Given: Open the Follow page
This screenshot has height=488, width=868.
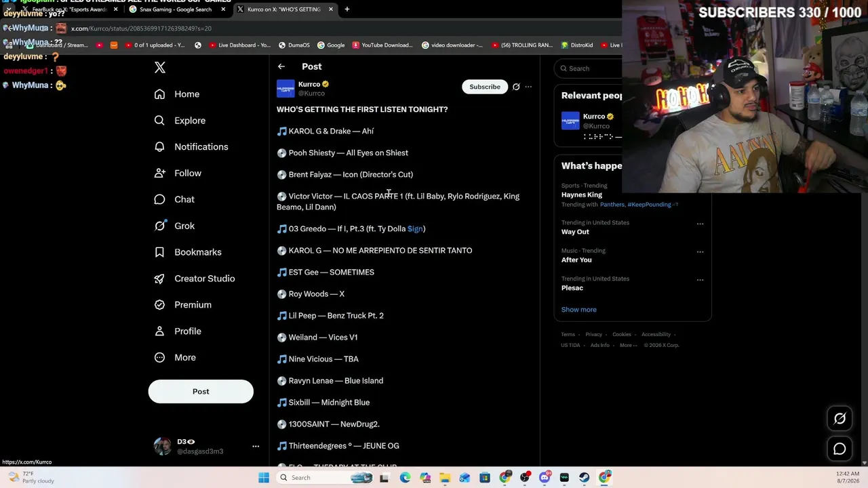Looking at the screenshot, I should (178, 174).
